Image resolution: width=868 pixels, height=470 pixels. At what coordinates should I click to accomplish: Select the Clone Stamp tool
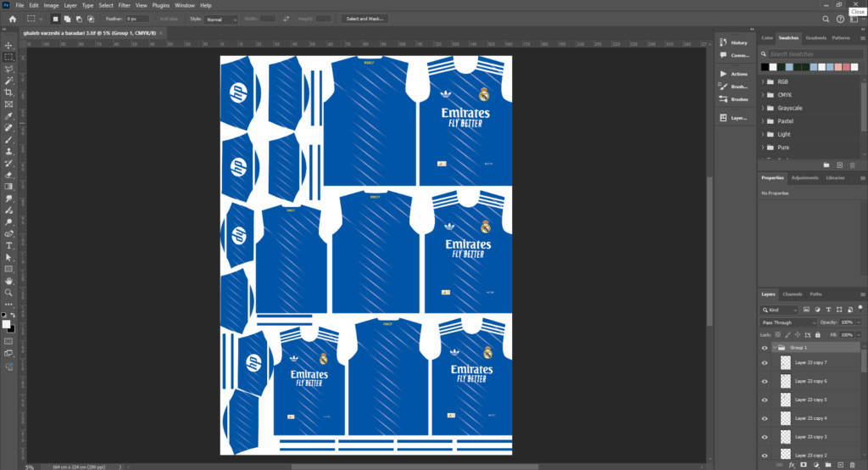8,151
